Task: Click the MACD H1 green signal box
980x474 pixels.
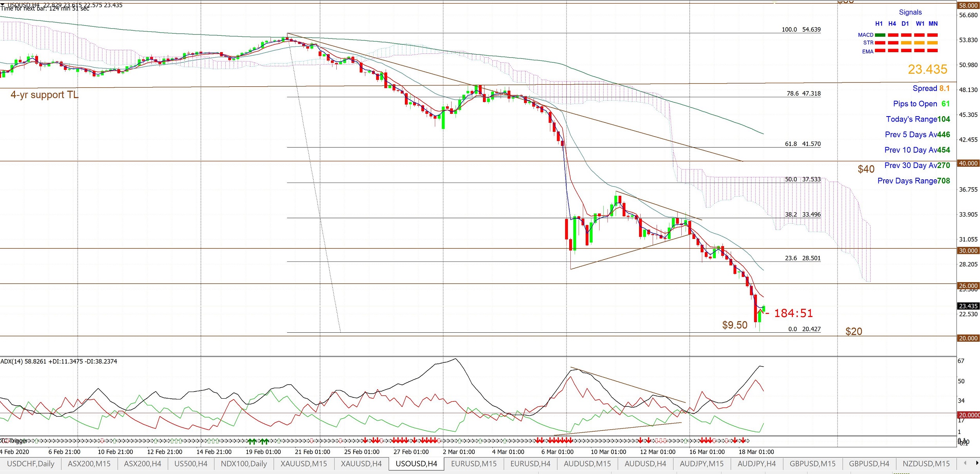Action: (x=880, y=35)
